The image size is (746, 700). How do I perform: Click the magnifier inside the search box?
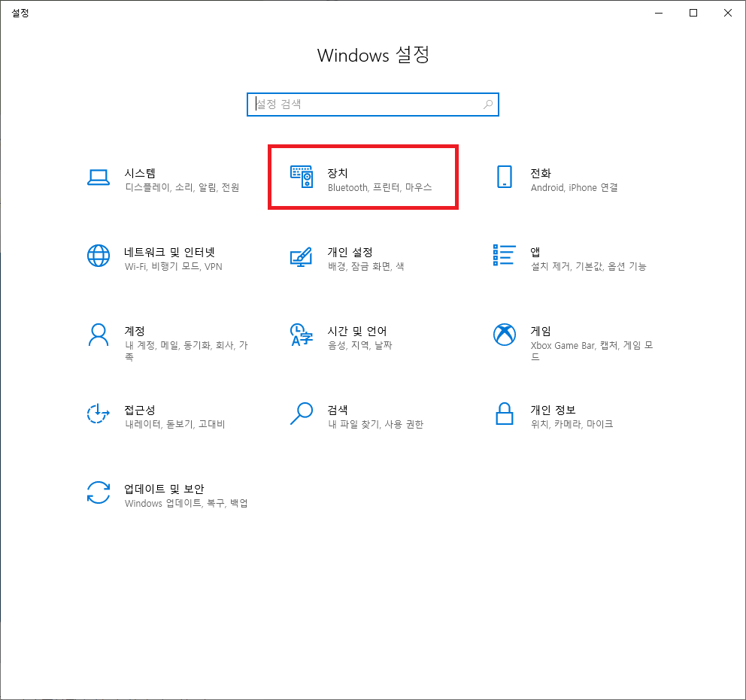click(x=487, y=105)
